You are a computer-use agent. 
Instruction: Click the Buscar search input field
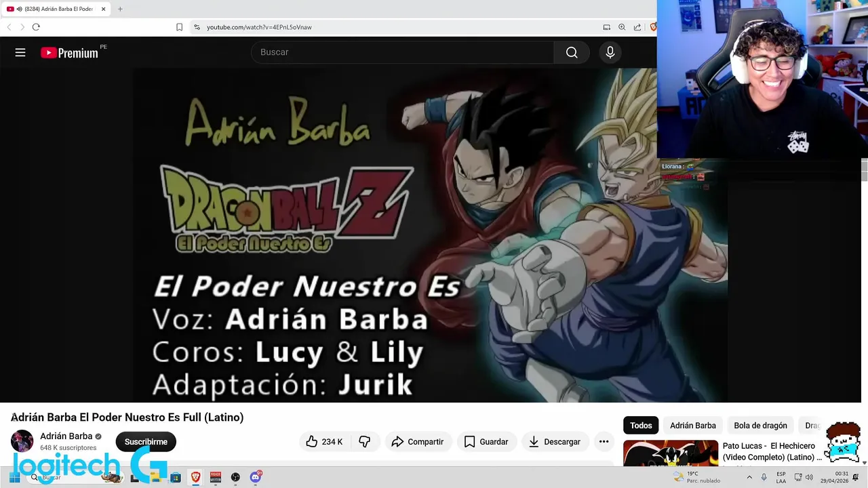(402, 52)
